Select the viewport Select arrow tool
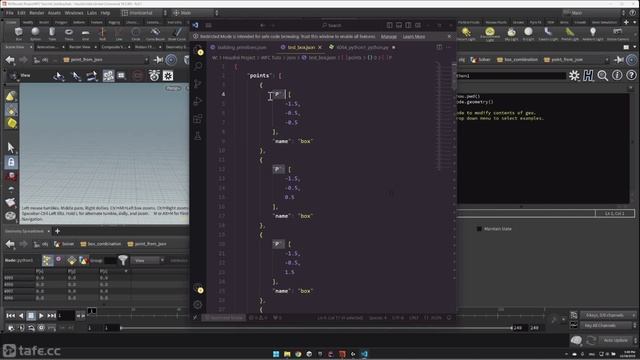The width and height of the screenshot is (640, 360). coord(11,147)
